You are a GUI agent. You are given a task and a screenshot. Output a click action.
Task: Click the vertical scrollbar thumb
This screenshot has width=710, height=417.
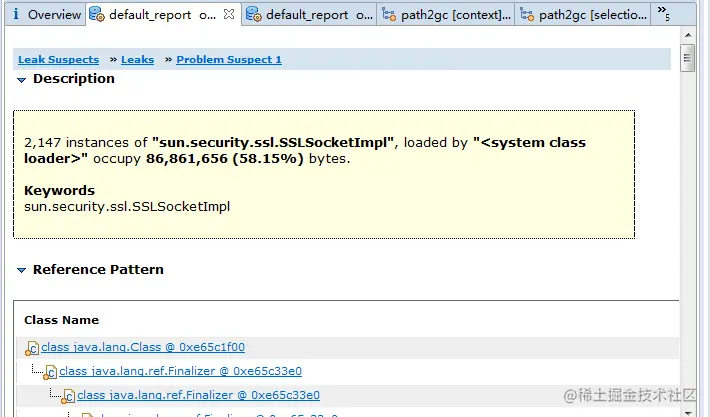[x=687, y=58]
